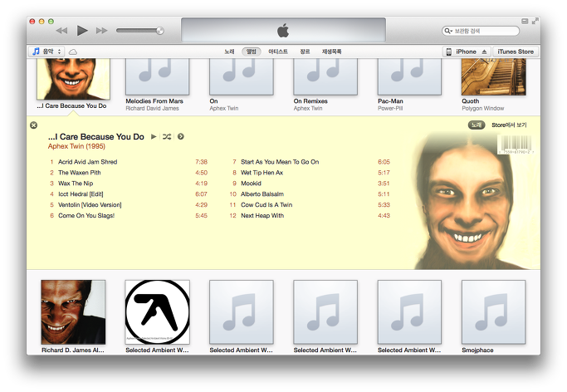
Task: Open search options magnifier dropdown
Action: 448,31
